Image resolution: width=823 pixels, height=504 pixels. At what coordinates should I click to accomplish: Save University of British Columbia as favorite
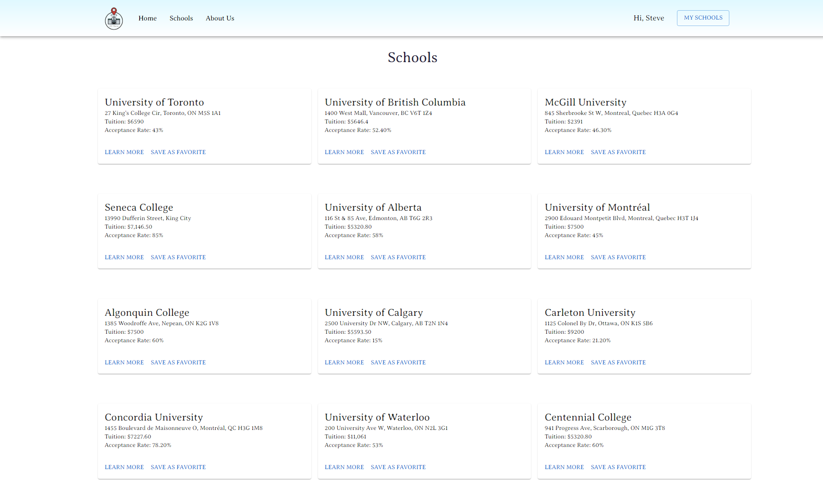pyautogui.click(x=398, y=152)
